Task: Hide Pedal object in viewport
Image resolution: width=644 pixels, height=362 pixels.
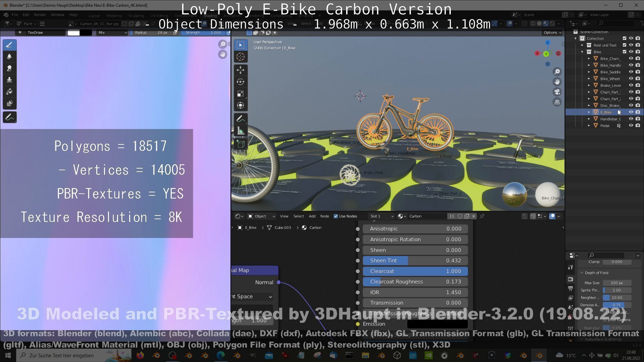Action: point(631,126)
